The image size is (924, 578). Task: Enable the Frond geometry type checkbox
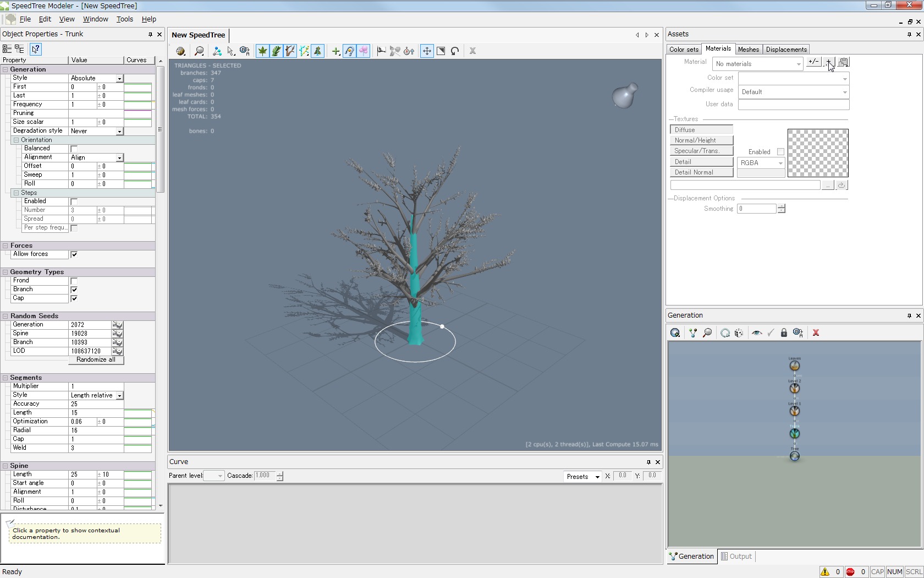coord(74,281)
